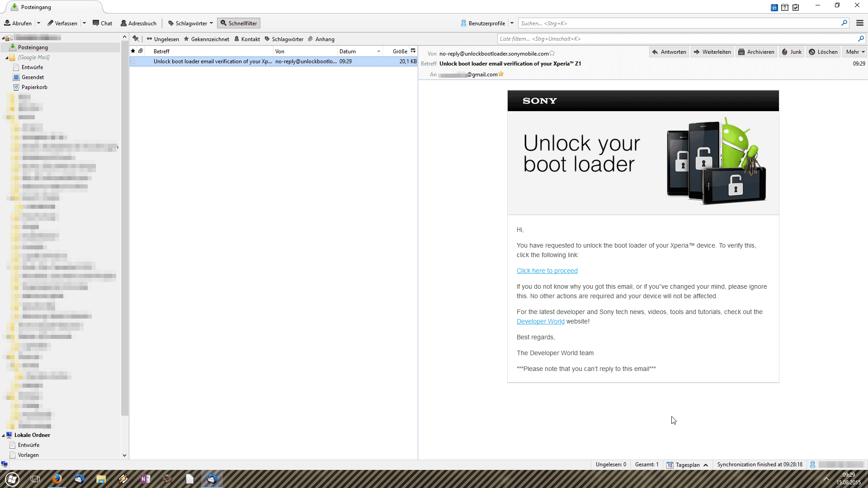Open the Calendar tab icon showing 7
Image resolution: width=868 pixels, height=488 pixels.
785,7
